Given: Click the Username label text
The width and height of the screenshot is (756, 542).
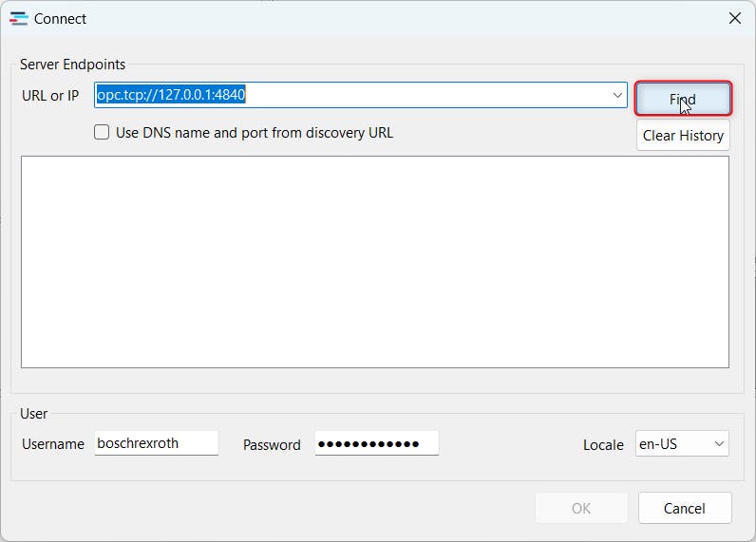Looking at the screenshot, I should [x=53, y=444].
